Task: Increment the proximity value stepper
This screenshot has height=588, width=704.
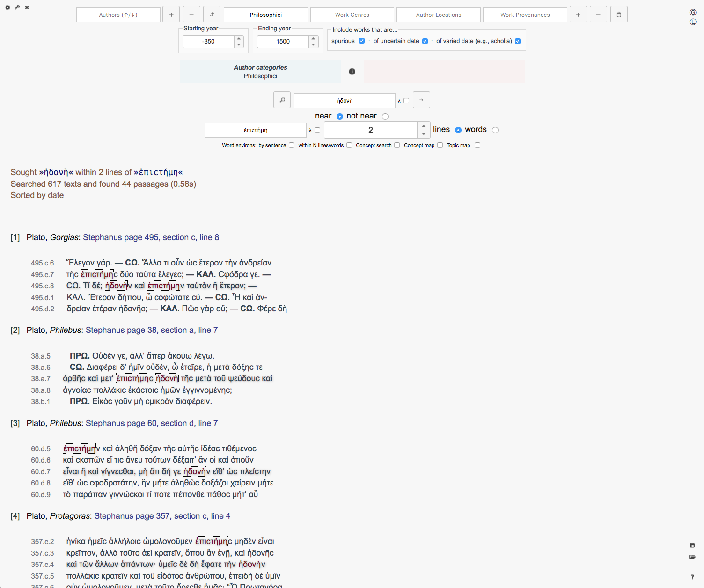Action: pos(424,126)
